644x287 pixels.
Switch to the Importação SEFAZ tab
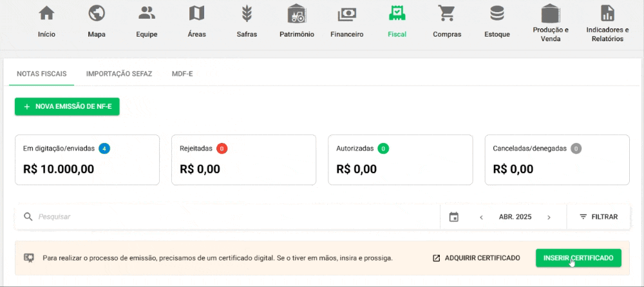coord(119,74)
